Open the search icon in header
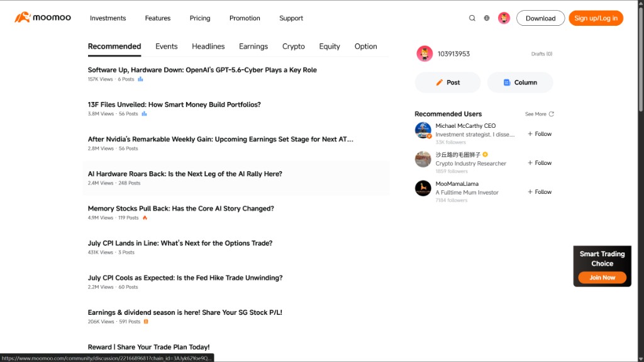This screenshot has height=362, width=644. coord(472,18)
